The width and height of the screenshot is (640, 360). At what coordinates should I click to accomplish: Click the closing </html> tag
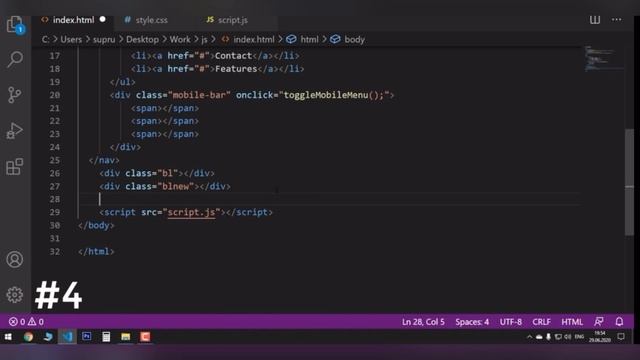96,251
